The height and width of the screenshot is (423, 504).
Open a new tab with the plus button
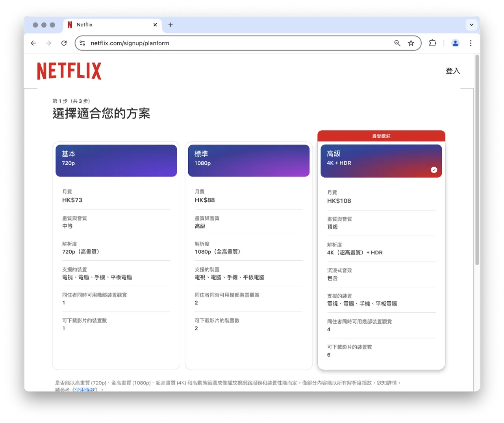click(170, 24)
